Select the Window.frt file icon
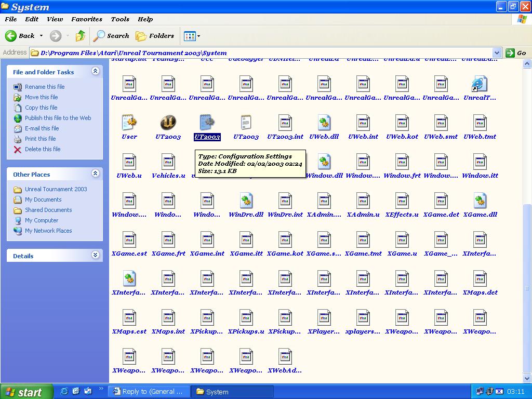 pos(402,162)
